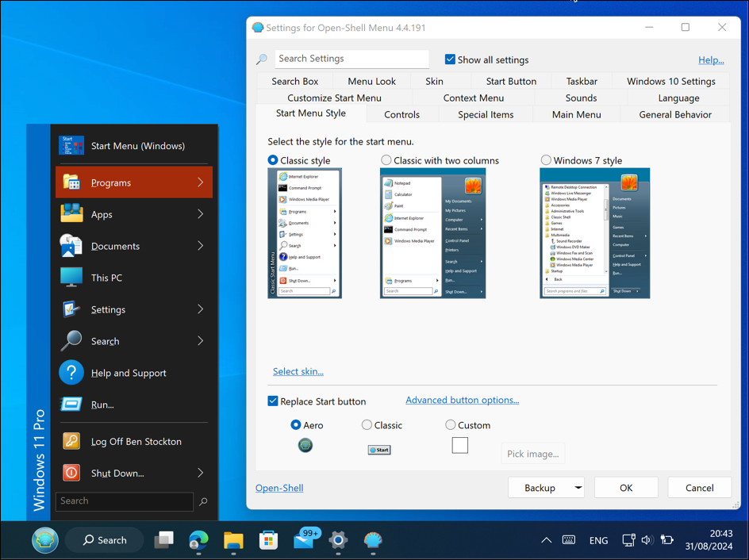Click the Search Settings input field
Screen dimensions: 749x560
pyautogui.click(x=351, y=59)
